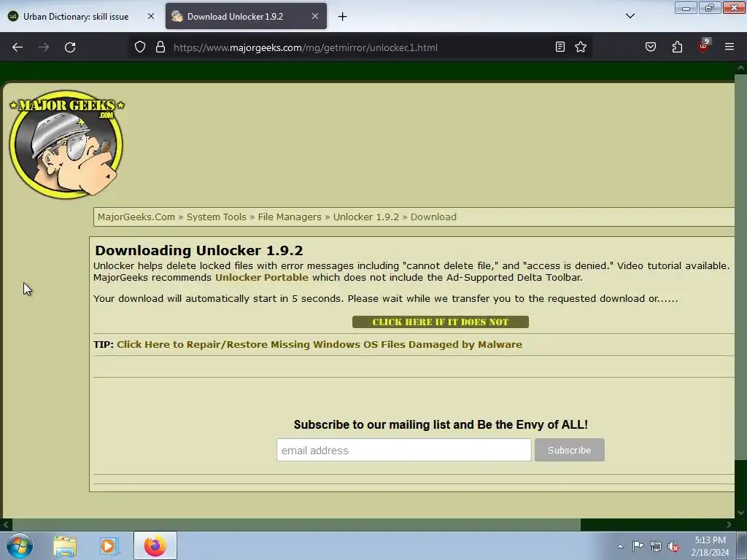This screenshot has width=747, height=560.
Task: Open File Managers breadcrumb link
Action: pyautogui.click(x=290, y=217)
